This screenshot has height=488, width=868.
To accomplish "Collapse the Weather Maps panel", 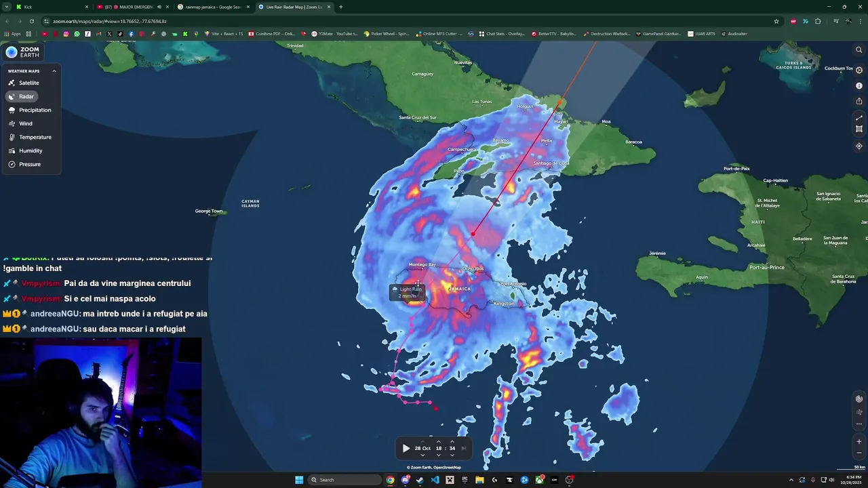I will click(54, 70).
